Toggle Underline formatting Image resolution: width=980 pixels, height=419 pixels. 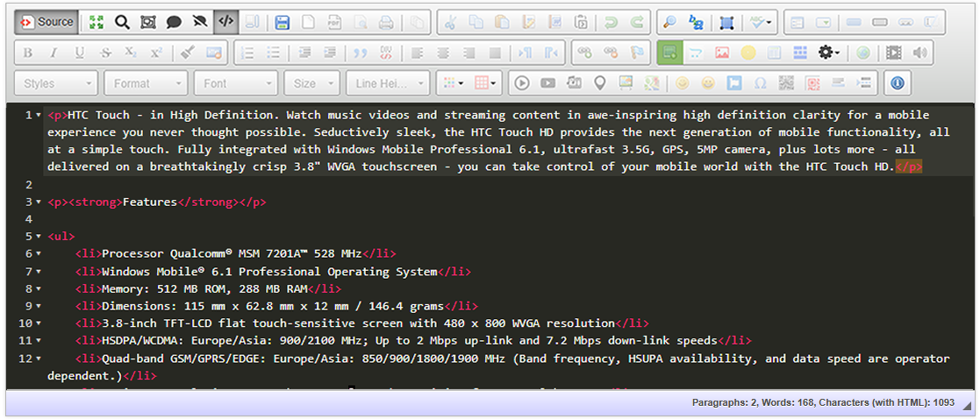click(x=79, y=53)
